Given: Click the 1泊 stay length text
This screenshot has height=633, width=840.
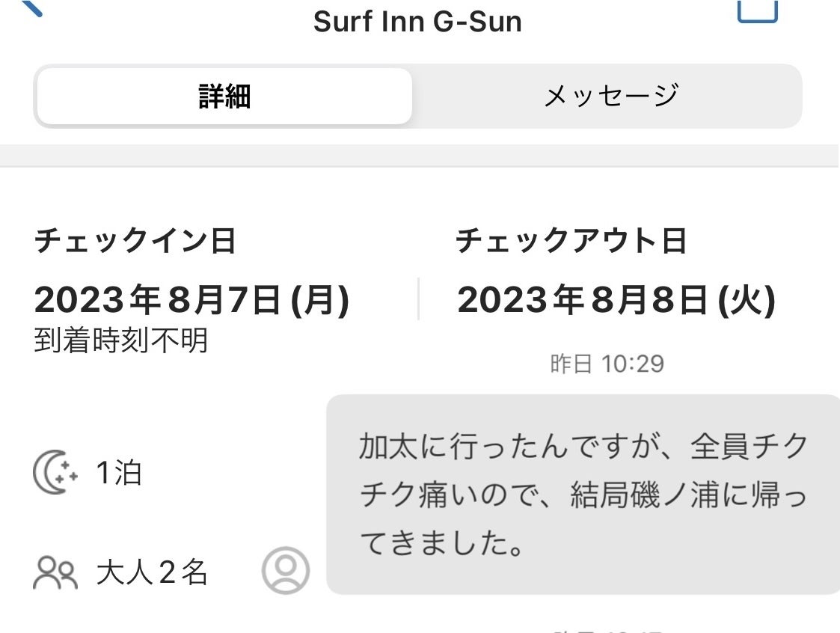Looking at the screenshot, I should 119,474.
